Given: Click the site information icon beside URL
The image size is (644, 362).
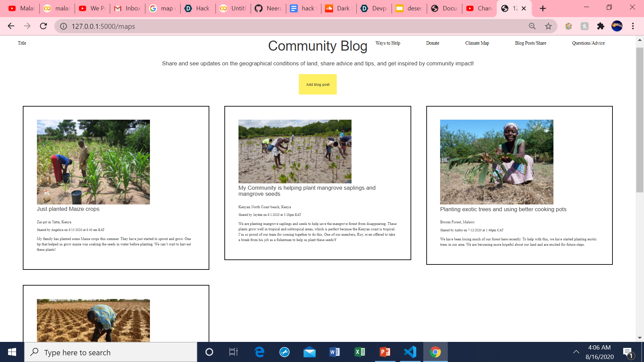Looking at the screenshot, I should [x=63, y=26].
